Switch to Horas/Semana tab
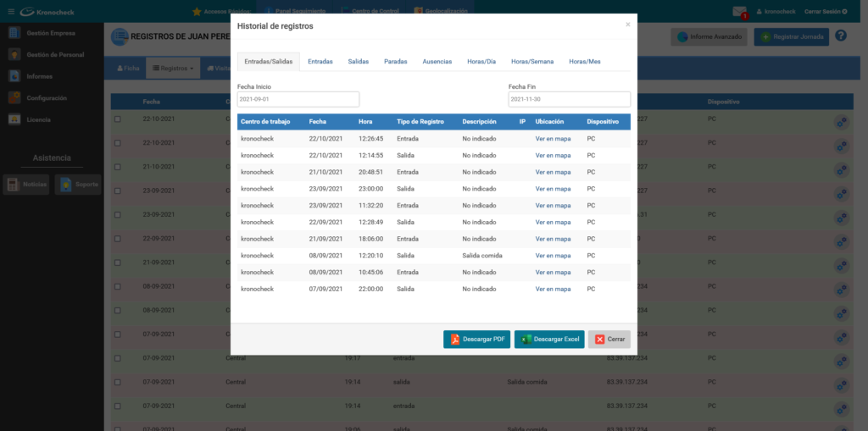 (x=532, y=62)
